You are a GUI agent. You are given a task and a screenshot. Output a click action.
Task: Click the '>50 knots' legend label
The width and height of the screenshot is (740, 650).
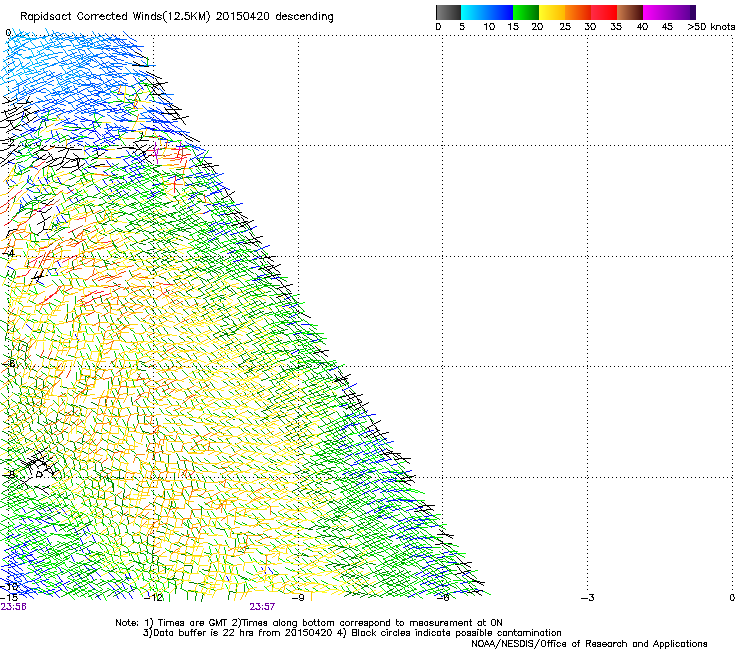711,27
